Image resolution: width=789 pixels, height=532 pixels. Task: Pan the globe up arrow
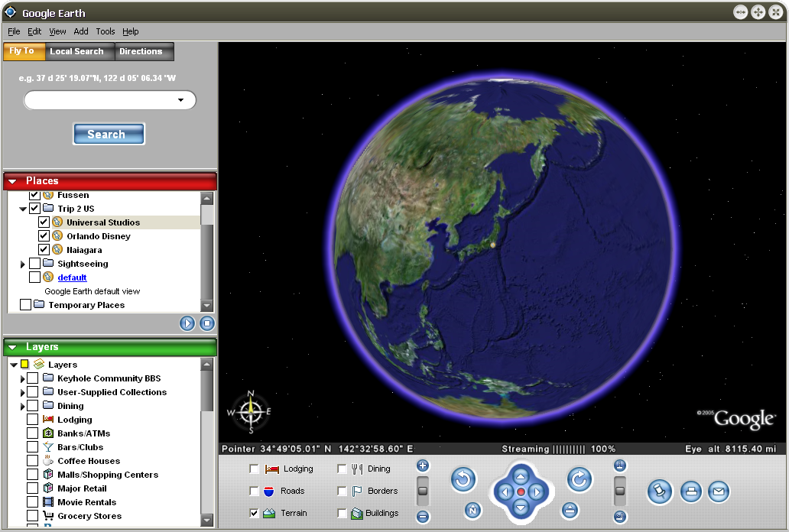coord(521,475)
